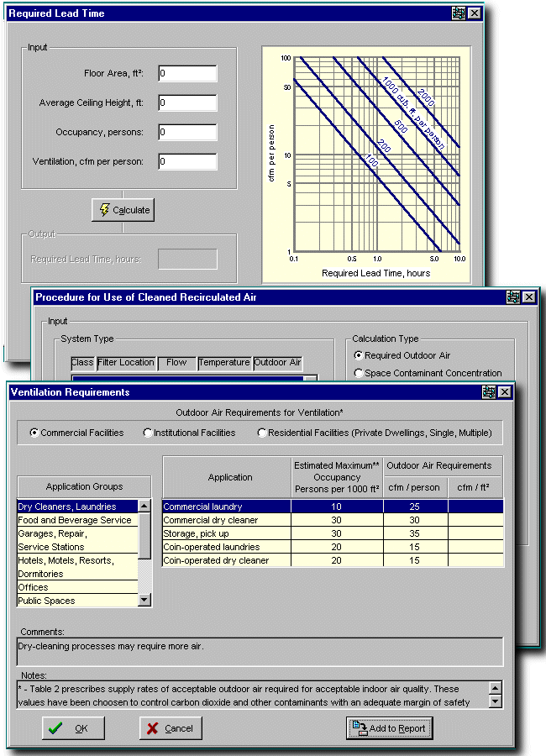Click Add to Report button
This screenshot has height=756, width=546.
[390, 728]
